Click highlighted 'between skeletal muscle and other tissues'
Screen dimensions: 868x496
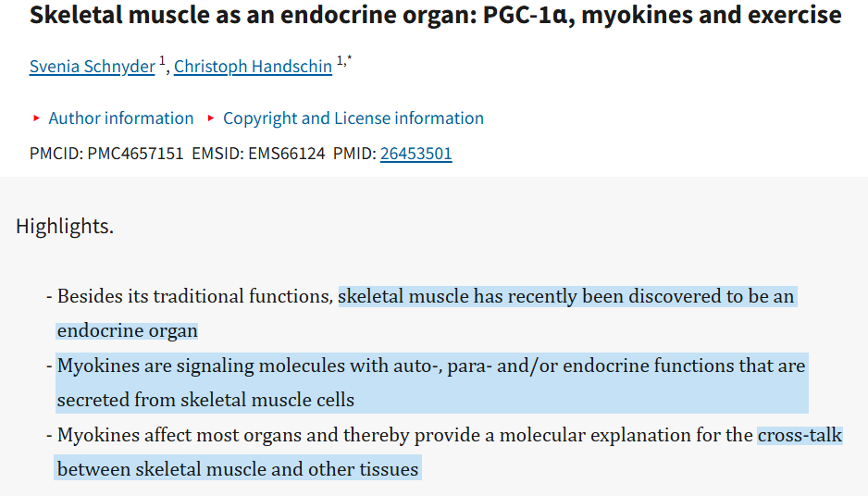click(x=238, y=469)
